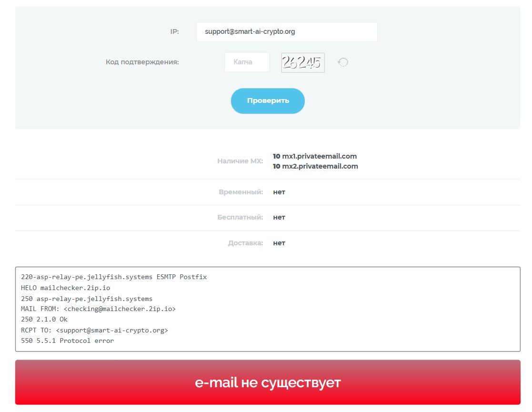Focus the email address input field
532x412 pixels.
pos(287,32)
